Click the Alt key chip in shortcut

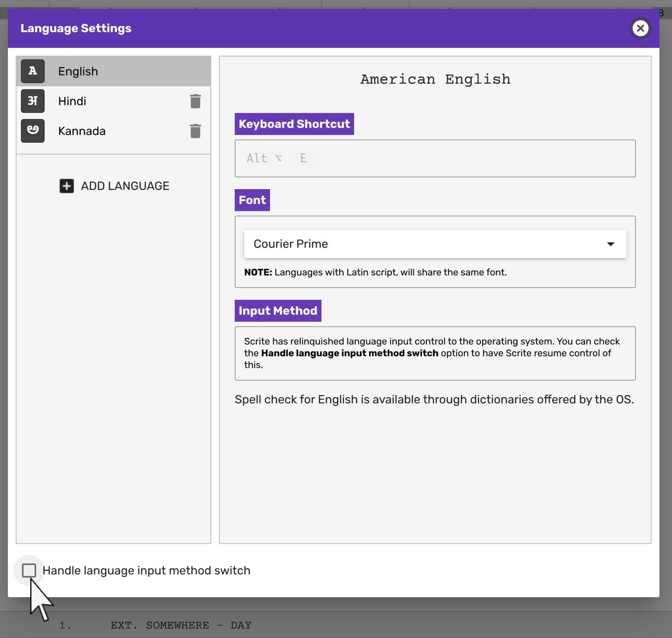click(264, 158)
